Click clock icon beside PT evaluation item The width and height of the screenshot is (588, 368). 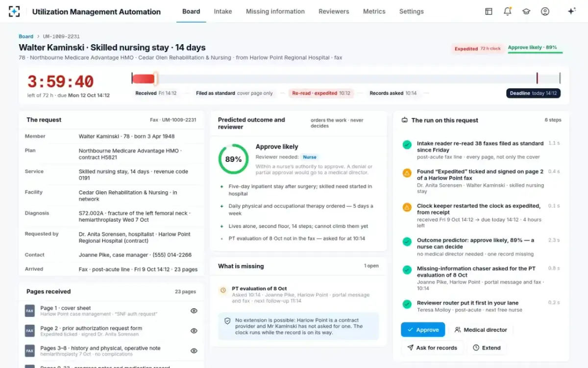tap(223, 290)
